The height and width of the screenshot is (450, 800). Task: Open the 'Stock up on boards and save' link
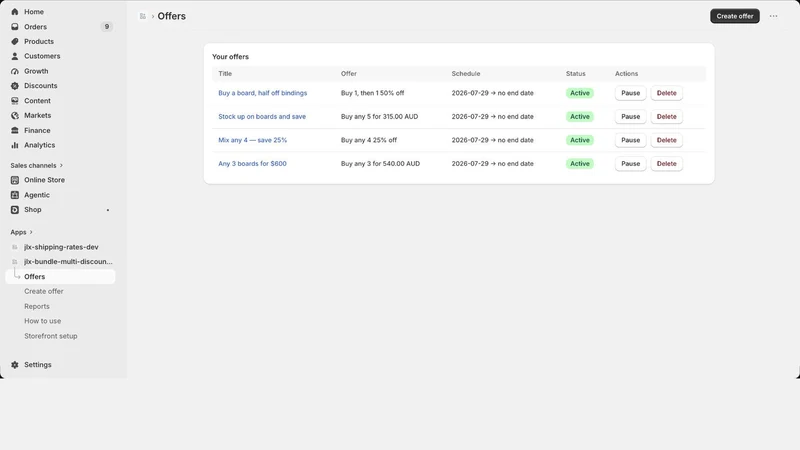point(262,116)
